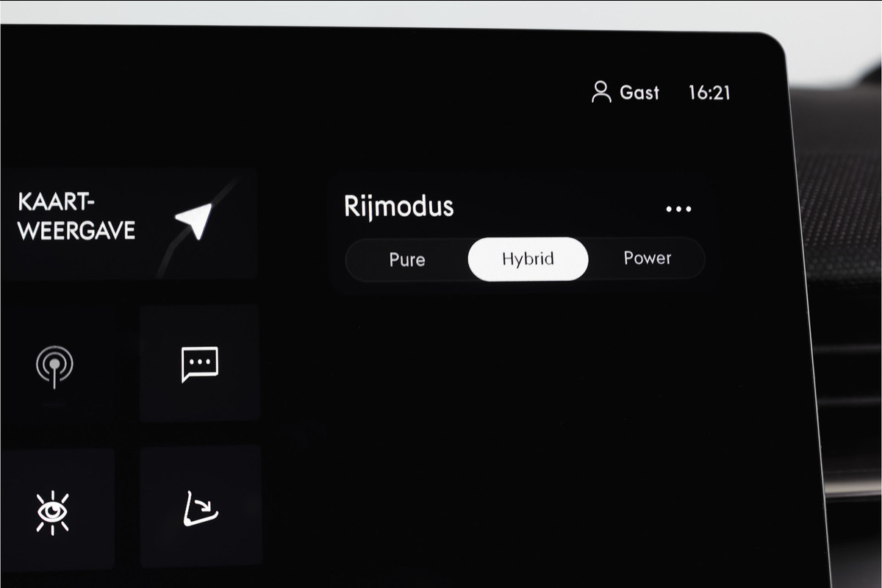Tap the eye with rays icon

53,511
